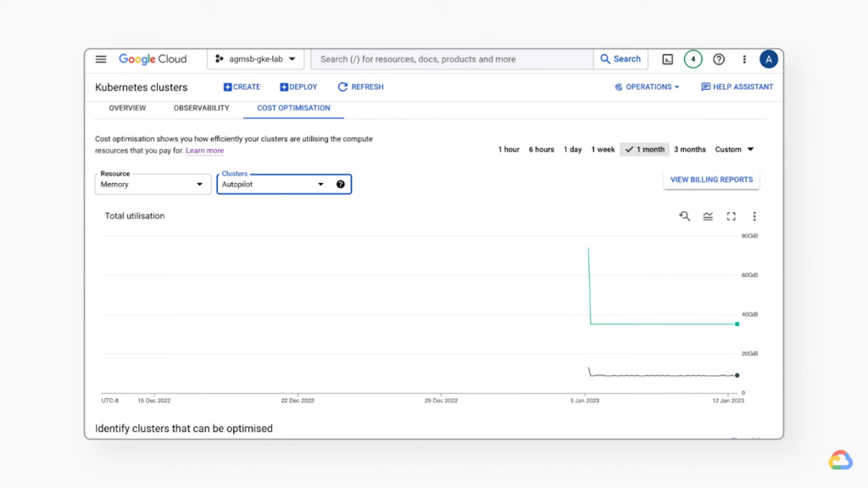Expand the Total utilisation chart to fullscreen
The width and height of the screenshot is (868, 488).
[731, 216]
